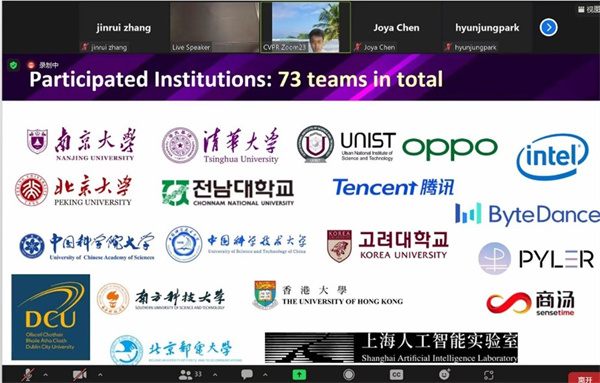Screen dimensions: 600x383
Task: Click the Intel logo
Action: 552,156
